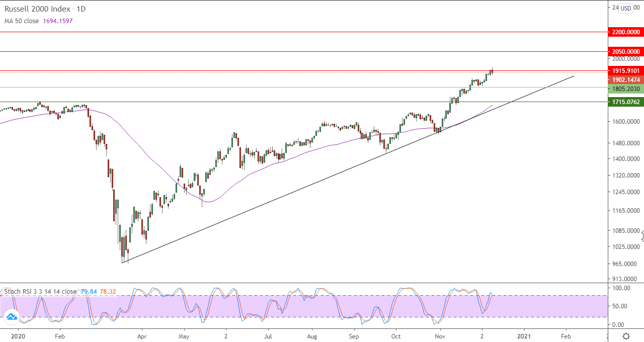Click the 1600.0000 price axis label
The image size is (644, 342).
pyautogui.click(x=626, y=122)
